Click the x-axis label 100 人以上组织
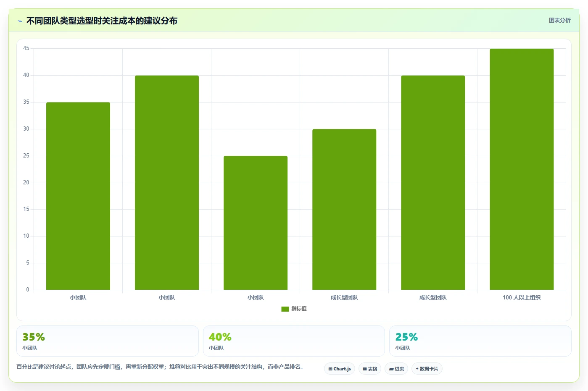 coord(522,297)
